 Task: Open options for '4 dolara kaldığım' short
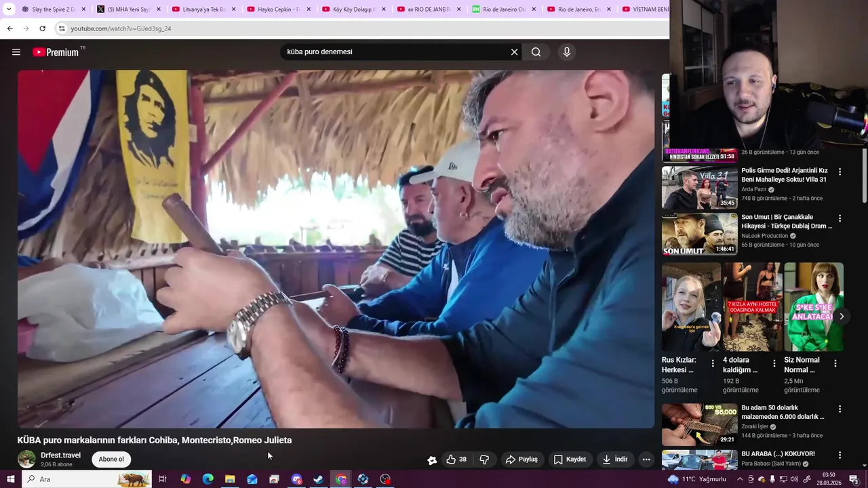coord(774,364)
